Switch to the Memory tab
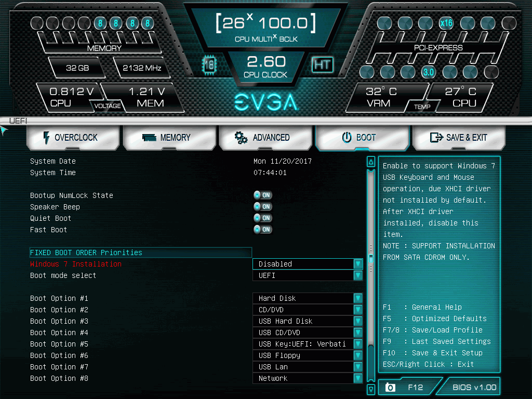The height and width of the screenshot is (399, 532). pyautogui.click(x=169, y=137)
